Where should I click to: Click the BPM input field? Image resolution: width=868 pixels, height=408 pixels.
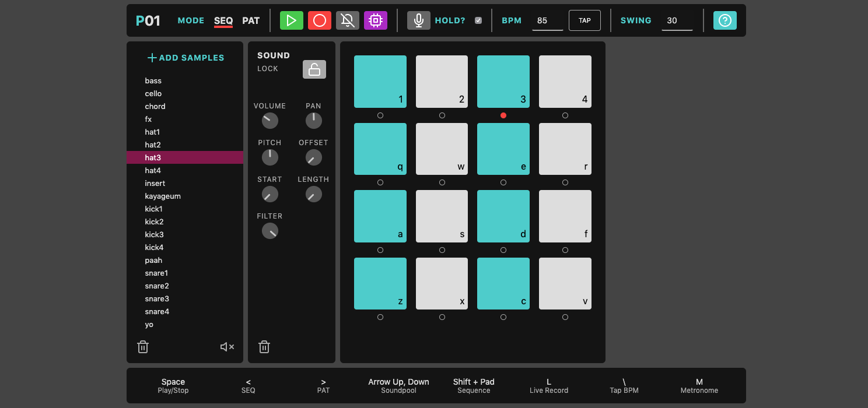pos(547,20)
